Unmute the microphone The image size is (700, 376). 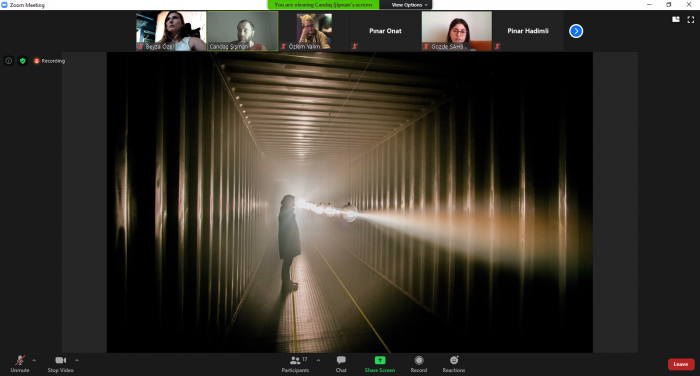pyautogui.click(x=20, y=364)
